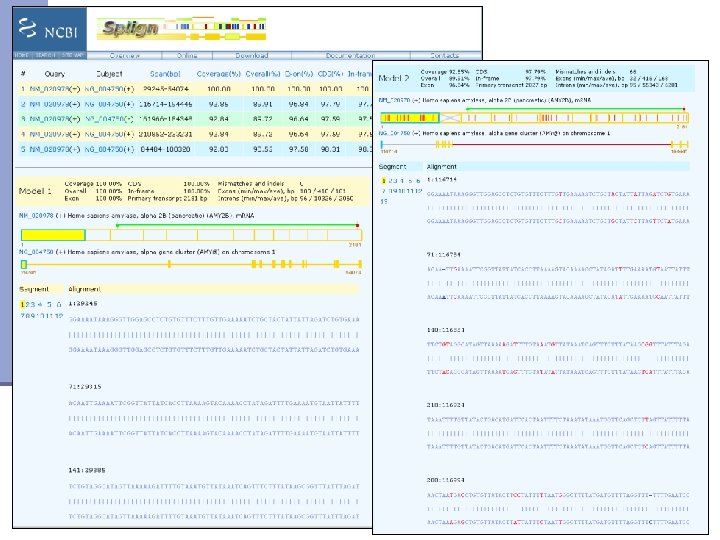Select segment 13 in Model 2 segment list
The image size is (720, 540).
click(x=384, y=201)
